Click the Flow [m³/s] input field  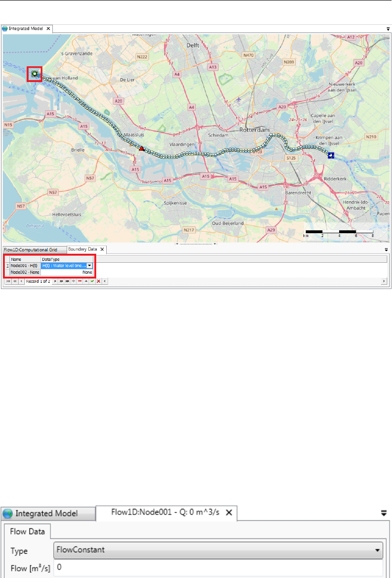[x=219, y=568]
